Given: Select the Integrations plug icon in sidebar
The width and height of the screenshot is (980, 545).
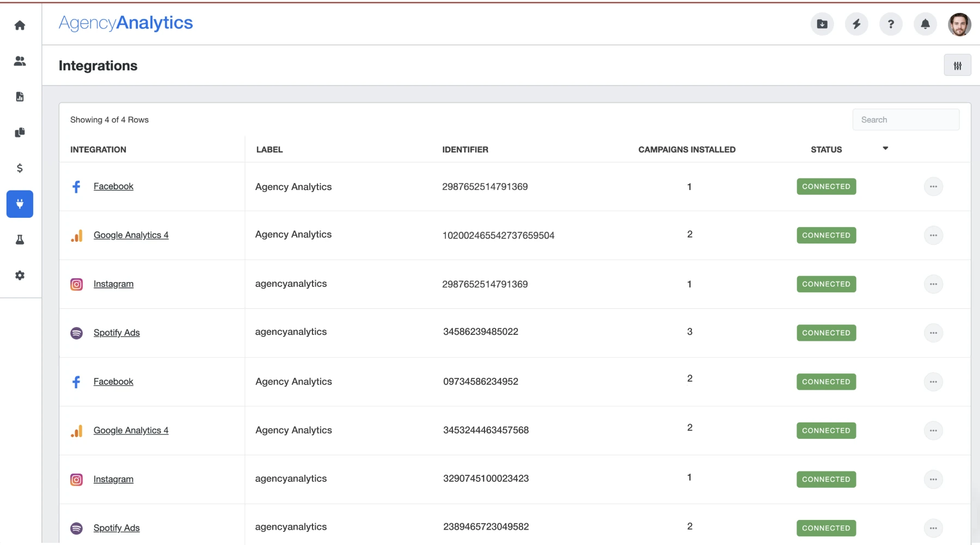Looking at the screenshot, I should click(x=20, y=204).
